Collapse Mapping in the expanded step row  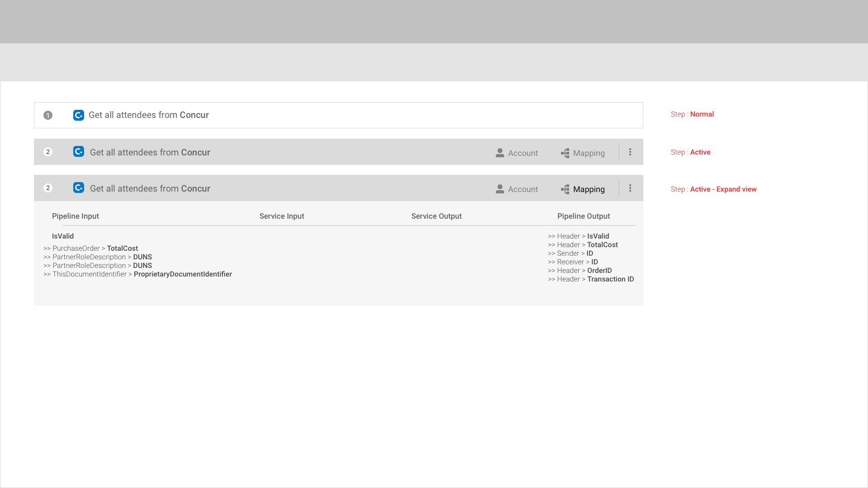tap(583, 189)
